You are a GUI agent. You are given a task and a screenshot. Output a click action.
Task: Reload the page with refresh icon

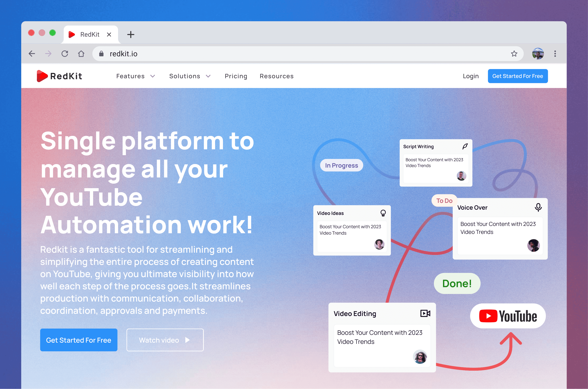click(x=65, y=54)
